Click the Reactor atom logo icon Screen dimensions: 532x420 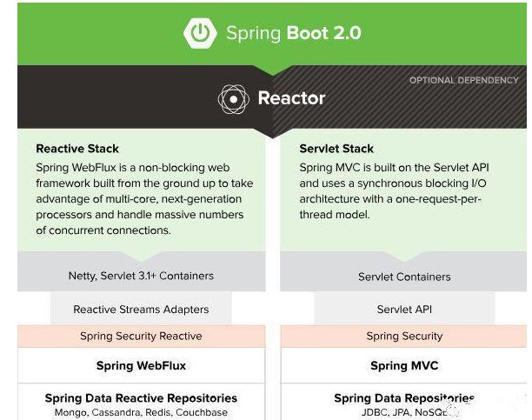coord(233,99)
